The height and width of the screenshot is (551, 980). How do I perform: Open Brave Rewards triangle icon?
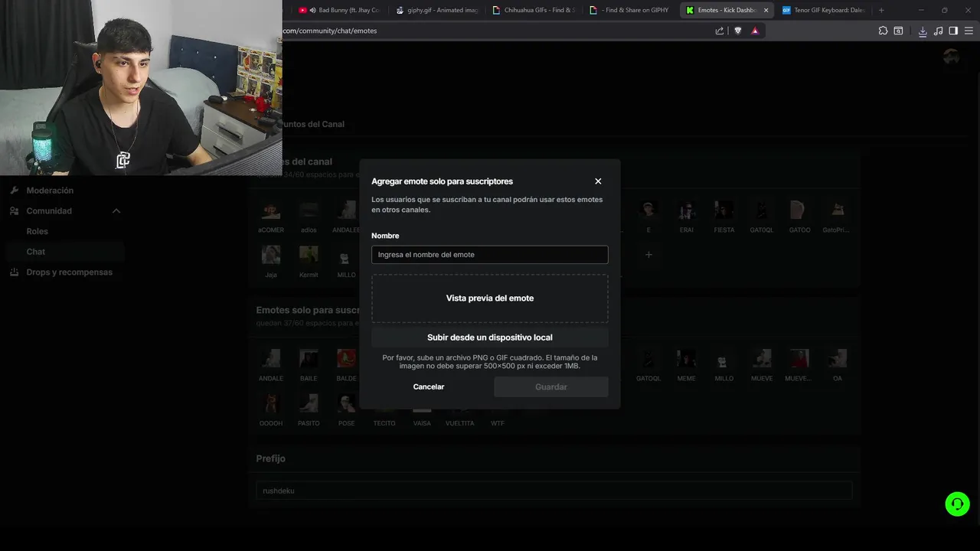coord(755,31)
